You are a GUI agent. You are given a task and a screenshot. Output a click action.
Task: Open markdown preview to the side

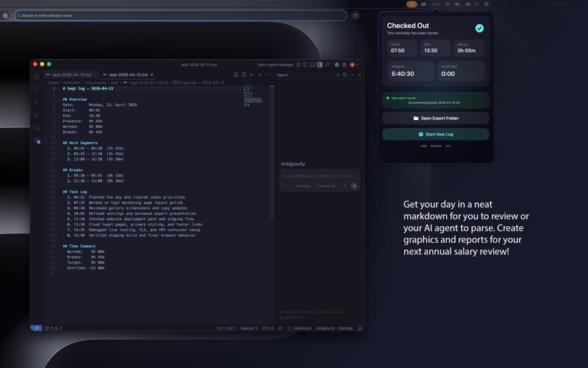point(236,75)
